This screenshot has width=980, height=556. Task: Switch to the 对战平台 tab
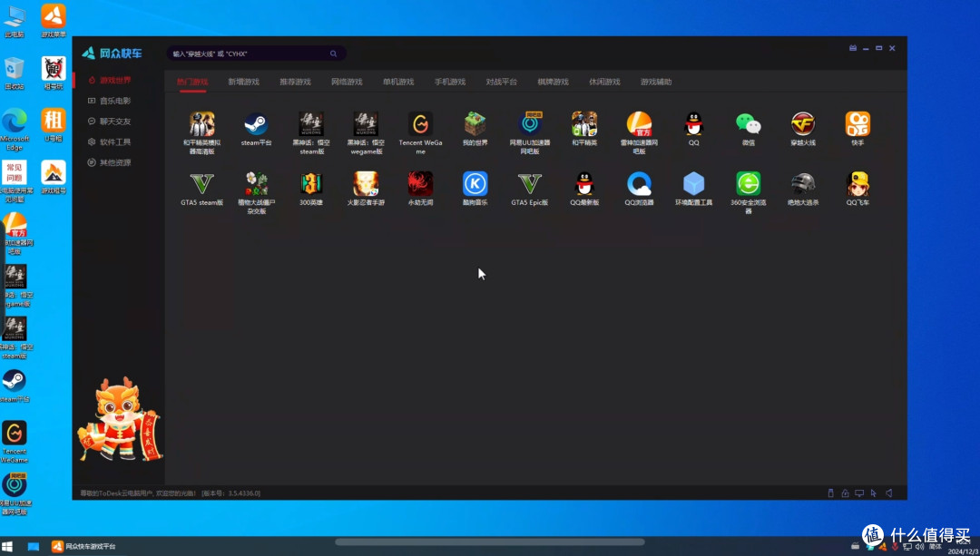point(501,82)
